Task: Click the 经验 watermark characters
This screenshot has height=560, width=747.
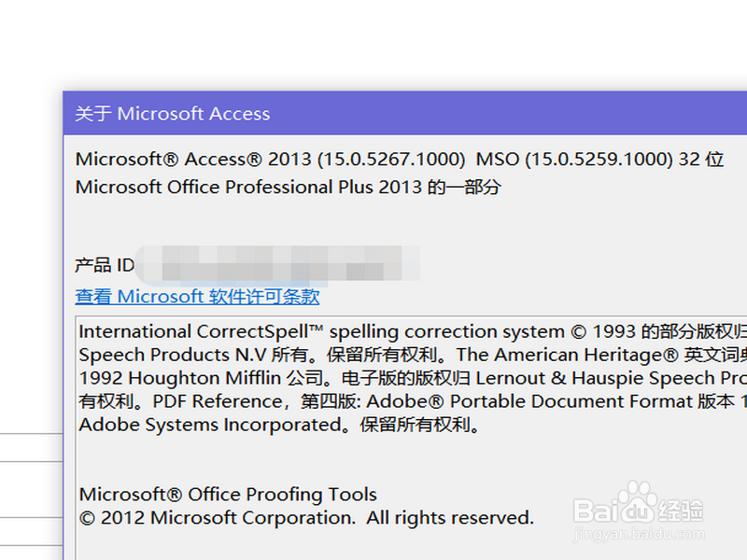Action: pos(682,511)
